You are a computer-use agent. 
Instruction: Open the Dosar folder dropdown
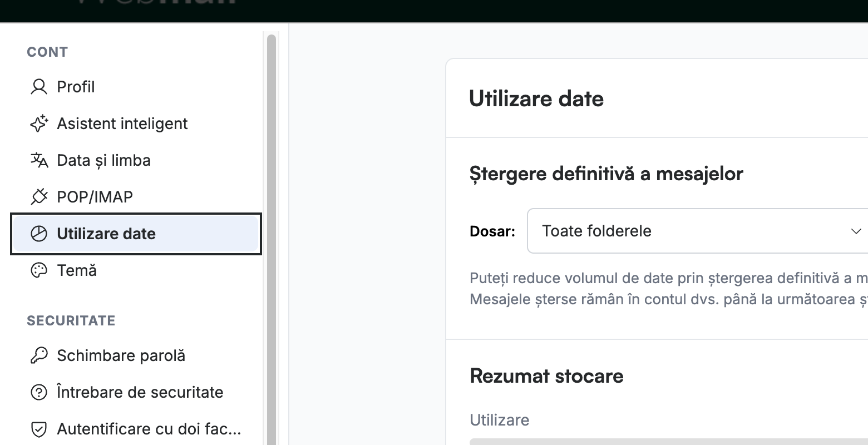click(x=697, y=231)
